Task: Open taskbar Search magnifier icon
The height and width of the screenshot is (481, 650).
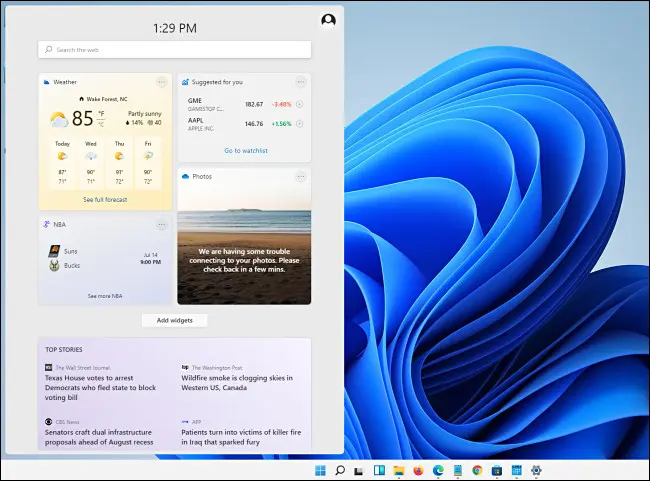Action: coord(339,470)
